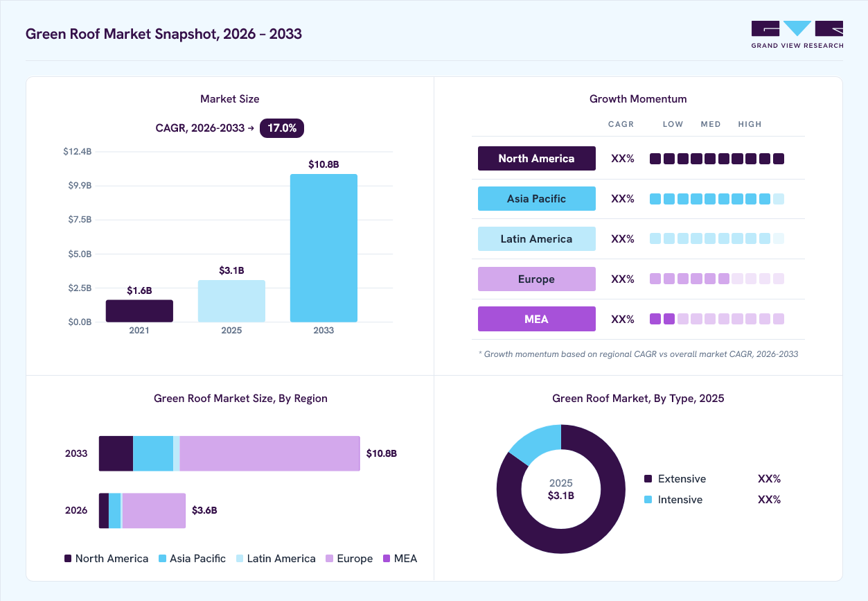Click the MEA legend color swatch

387,559
